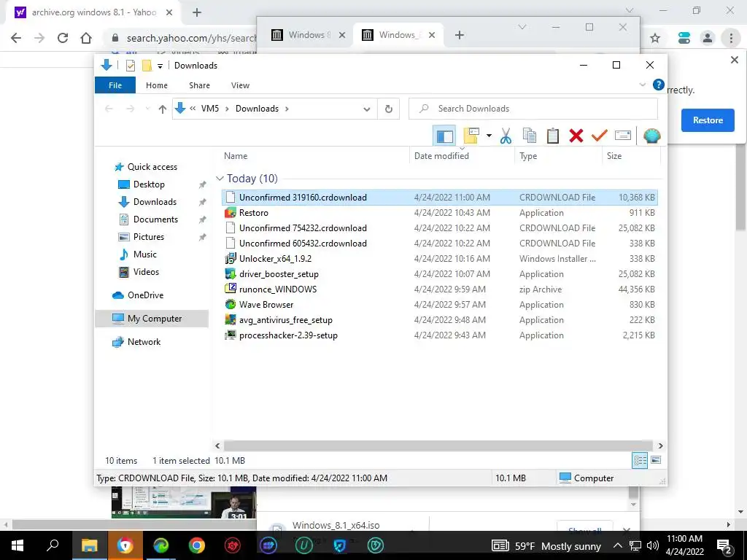Click the red X Delete icon
The image size is (747, 560).
(x=576, y=136)
